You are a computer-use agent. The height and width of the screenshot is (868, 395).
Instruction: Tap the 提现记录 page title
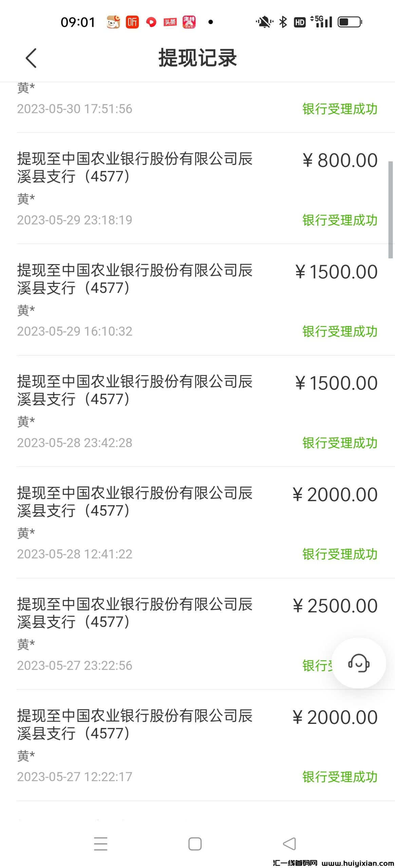(197, 58)
